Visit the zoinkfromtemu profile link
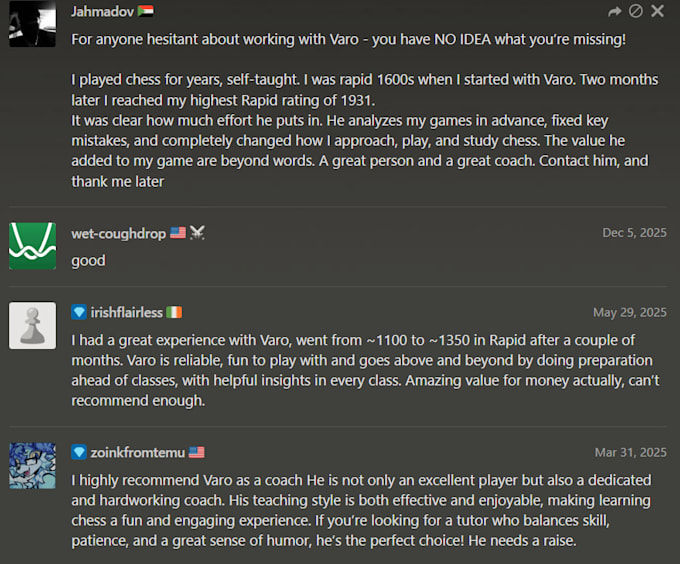Viewport: 680px width, 564px height. (138, 453)
